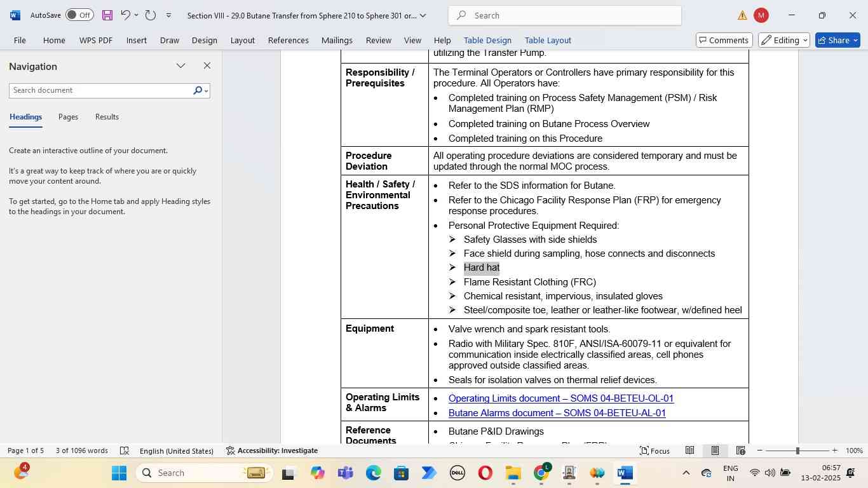Click the 100% zoom level
Viewport: 868px width, 488px height.
coord(854,451)
